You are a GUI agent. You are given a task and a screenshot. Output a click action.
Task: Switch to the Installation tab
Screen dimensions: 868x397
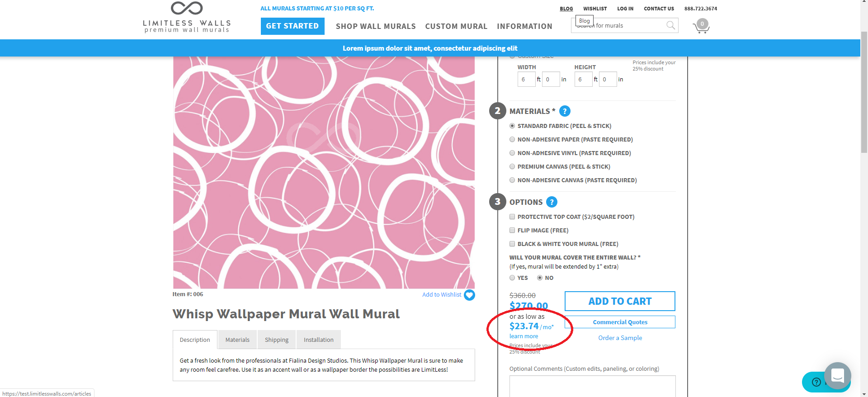[318, 340]
